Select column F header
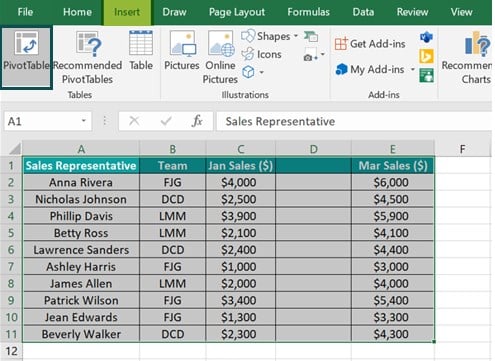This screenshot has width=495, height=361. click(x=463, y=149)
